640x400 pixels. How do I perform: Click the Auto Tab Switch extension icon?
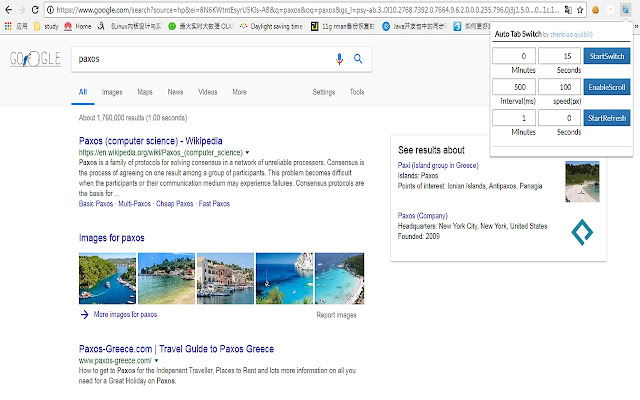(625, 10)
